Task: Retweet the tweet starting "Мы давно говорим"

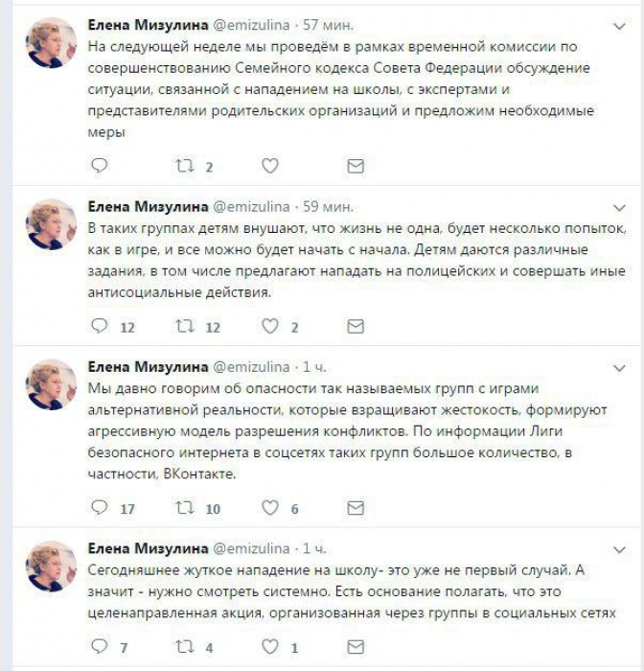Action: [184, 508]
